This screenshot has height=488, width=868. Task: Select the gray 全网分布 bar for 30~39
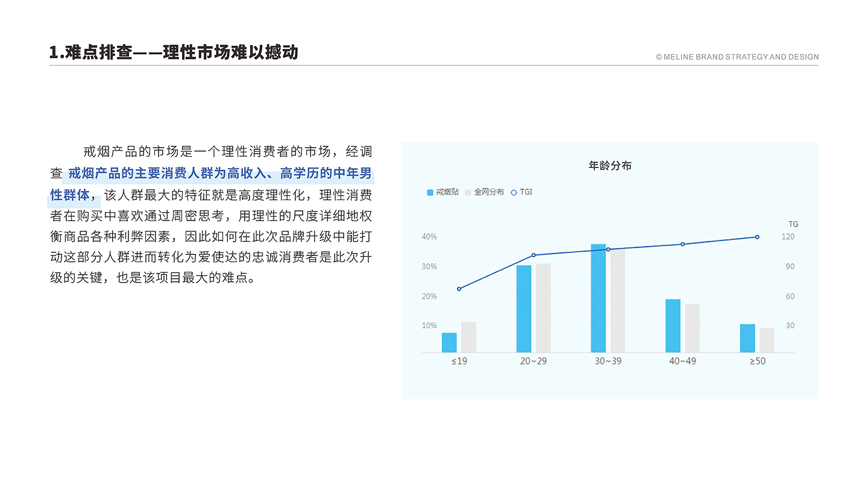tap(618, 301)
